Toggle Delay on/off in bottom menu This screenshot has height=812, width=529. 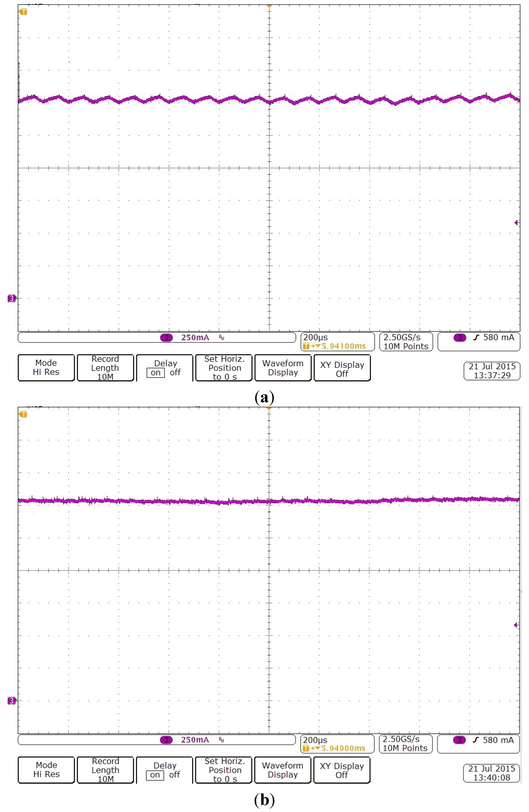tap(164, 770)
